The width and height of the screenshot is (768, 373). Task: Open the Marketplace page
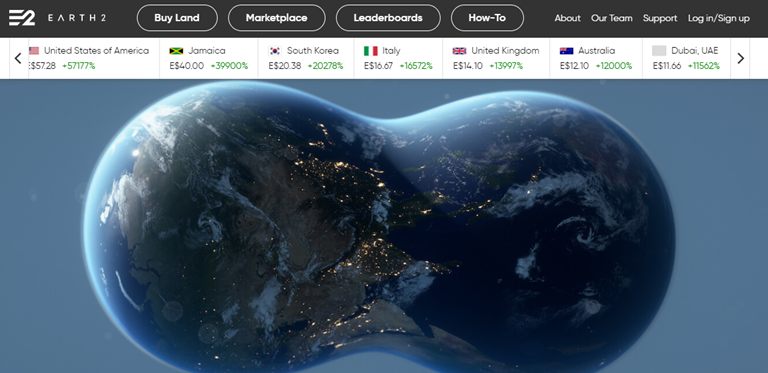click(x=276, y=18)
